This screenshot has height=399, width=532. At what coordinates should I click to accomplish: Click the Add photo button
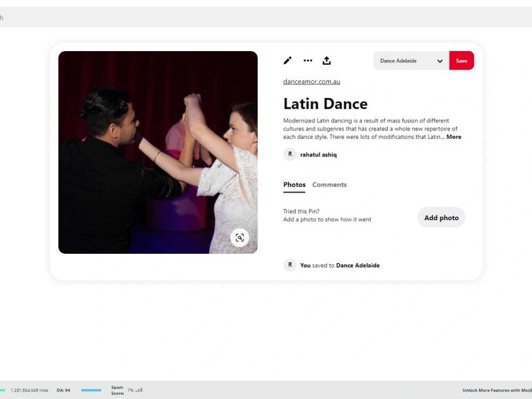coord(441,218)
